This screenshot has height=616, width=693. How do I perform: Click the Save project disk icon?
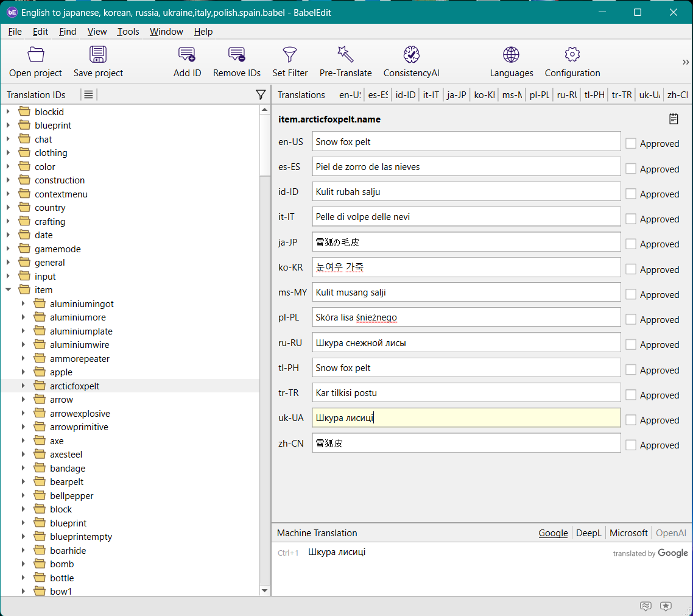click(x=98, y=55)
